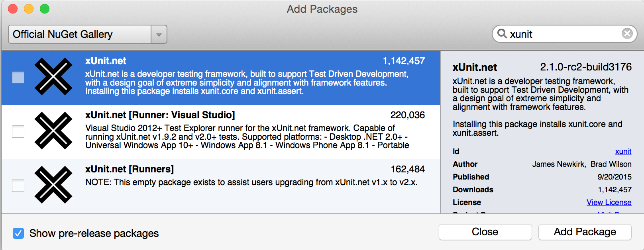Click the xUnit.net Runners package logo icon
This screenshot has width=644, height=250.
click(53, 185)
